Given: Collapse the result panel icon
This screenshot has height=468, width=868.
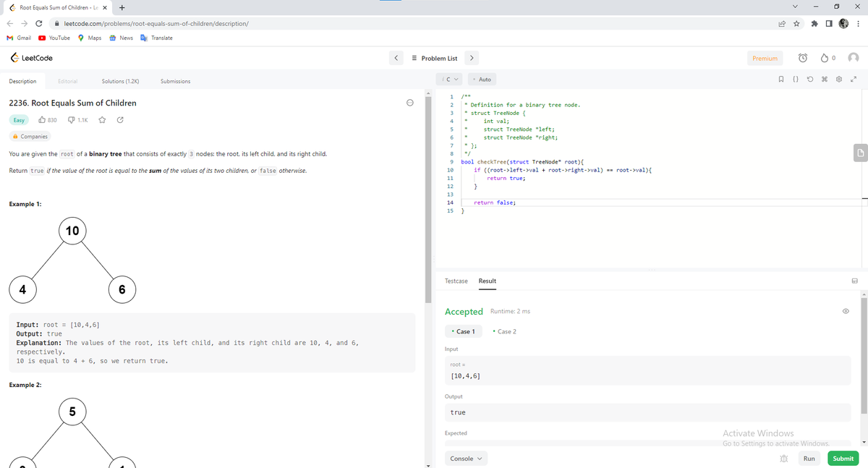Looking at the screenshot, I should click(x=854, y=281).
